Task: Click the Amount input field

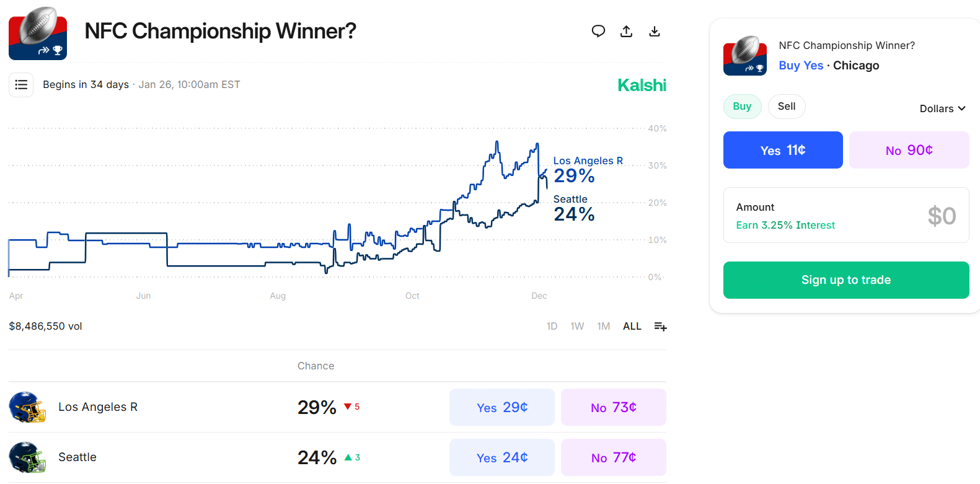Action: pos(846,215)
